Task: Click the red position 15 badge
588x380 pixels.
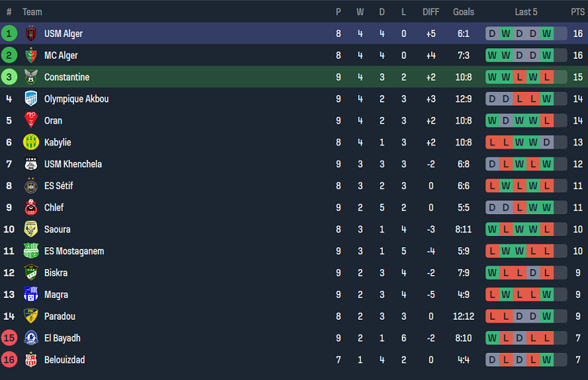Action: pyautogui.click(x=9, y=338)
